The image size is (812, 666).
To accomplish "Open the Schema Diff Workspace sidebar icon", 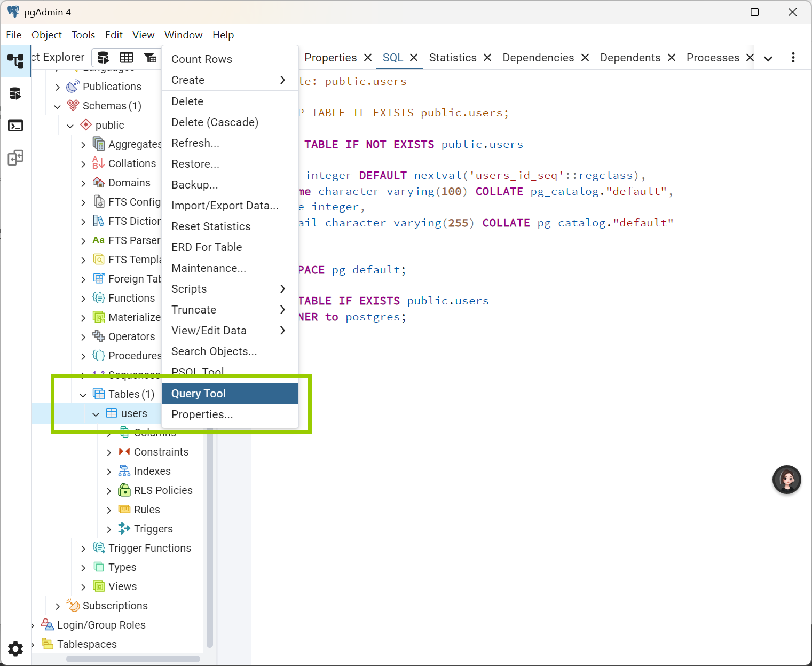I will tap(15, 158).
